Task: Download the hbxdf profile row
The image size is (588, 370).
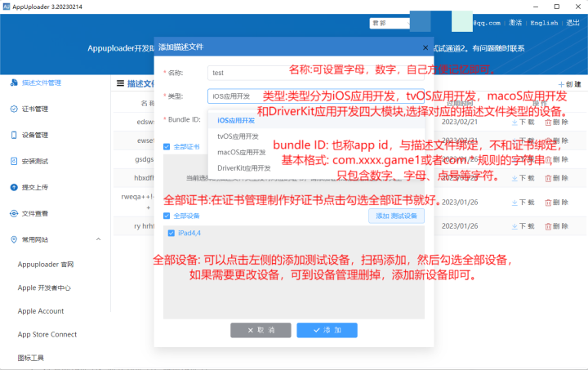Action: pos(523,178)
